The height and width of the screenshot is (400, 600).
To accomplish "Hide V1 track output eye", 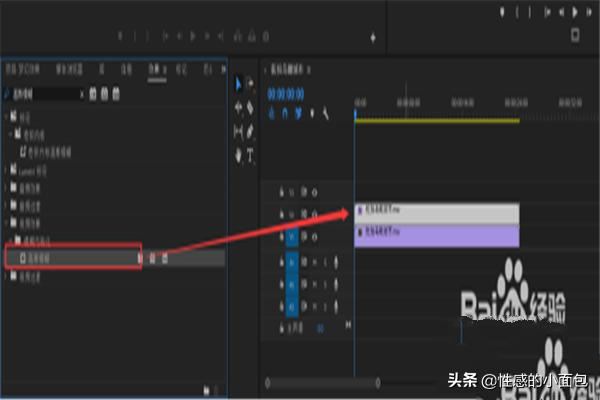I will [x=315, y=237].
